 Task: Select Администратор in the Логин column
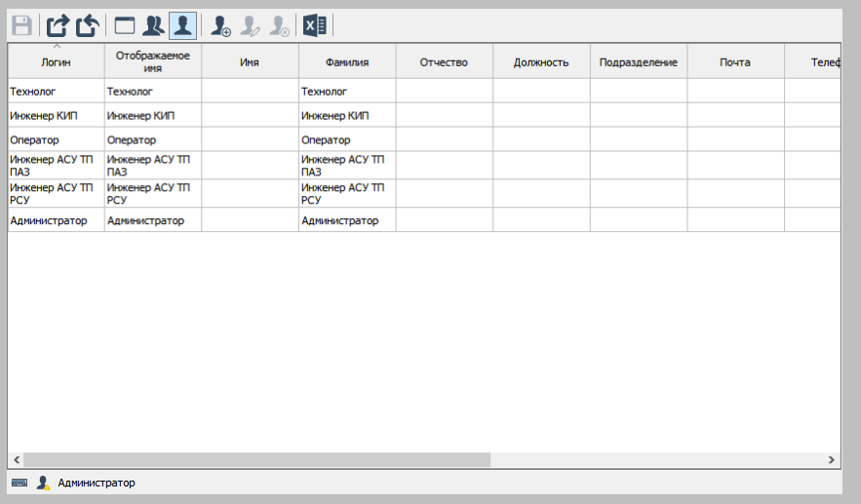tap(56, 220)
